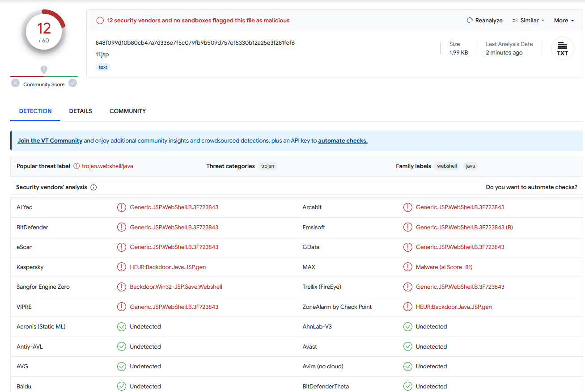Click the Trellix (FireEye) vendor name
Screen dimensions: 585x392
(x=322, y=287)
